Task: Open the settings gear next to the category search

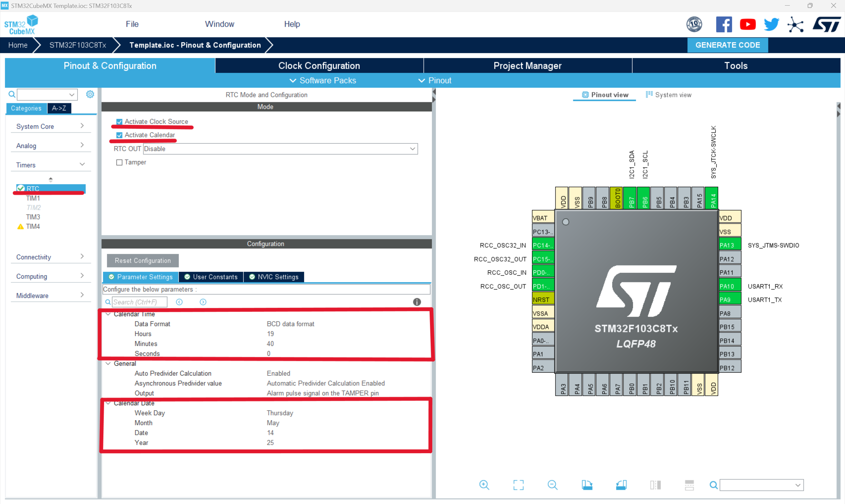Action: coord(90,94)
